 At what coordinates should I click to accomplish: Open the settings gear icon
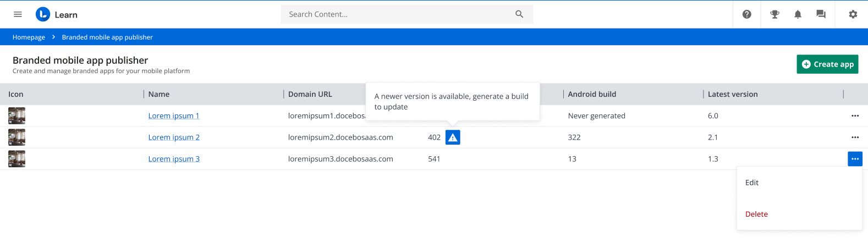click(853, 14)
